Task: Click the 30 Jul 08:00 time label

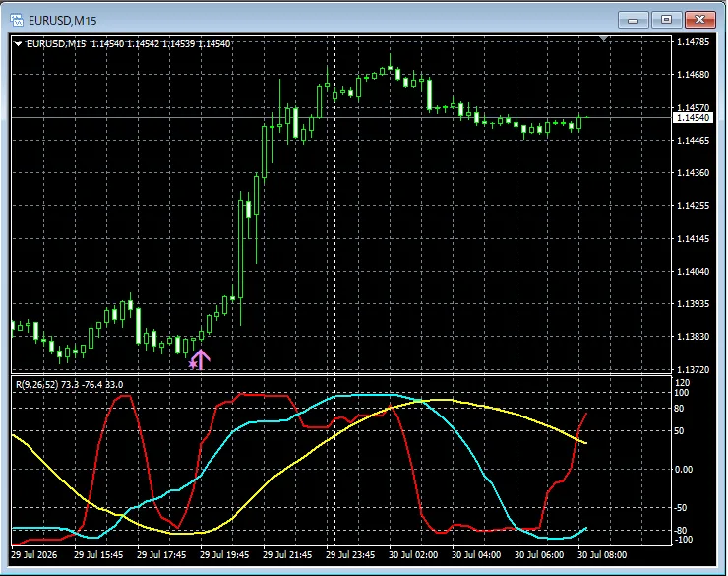Action: click(x=602, y=555)
